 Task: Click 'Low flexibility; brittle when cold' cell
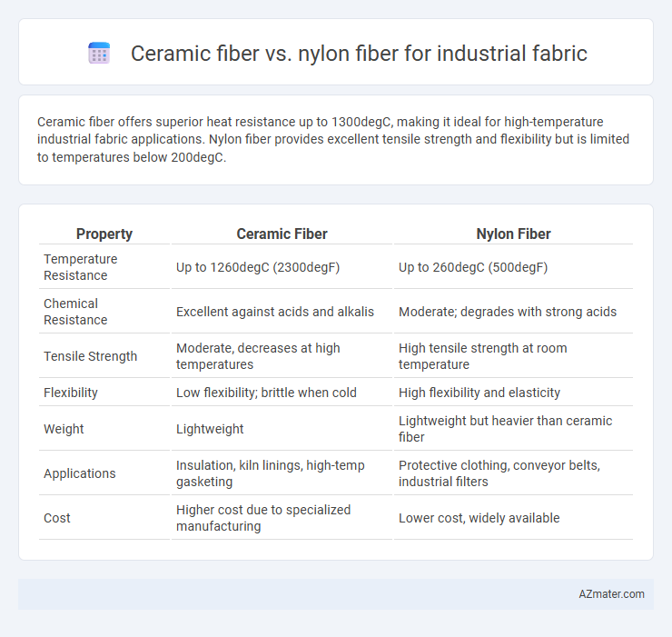coord(266,393)
